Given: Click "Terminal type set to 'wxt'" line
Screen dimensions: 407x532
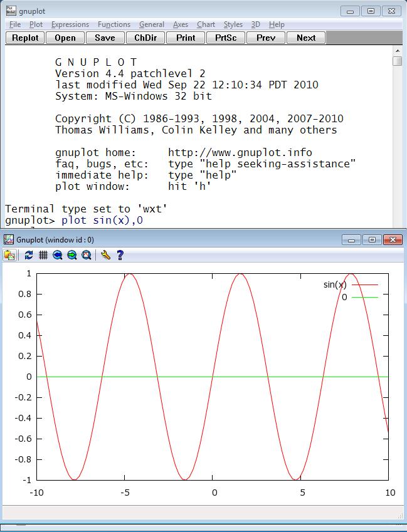Looking at the screenshot, I should point(86,209).
